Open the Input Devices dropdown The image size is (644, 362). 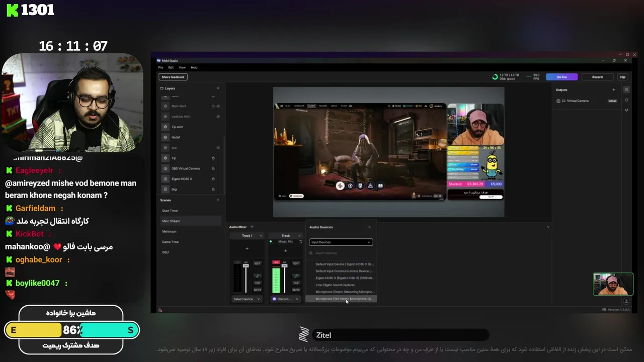pyautogui.click(x=341, y=242)
